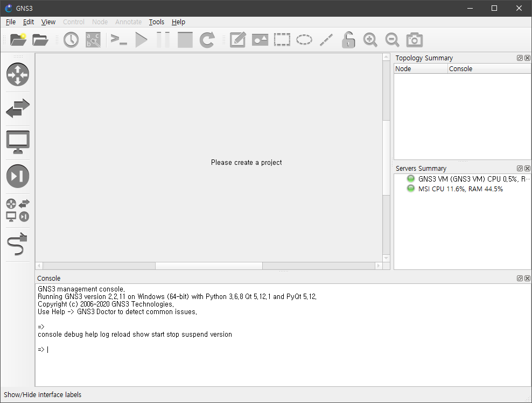Screen dimensions: 532x403
Task: Minimize the GNS3 window
Action: coord(470,8)
